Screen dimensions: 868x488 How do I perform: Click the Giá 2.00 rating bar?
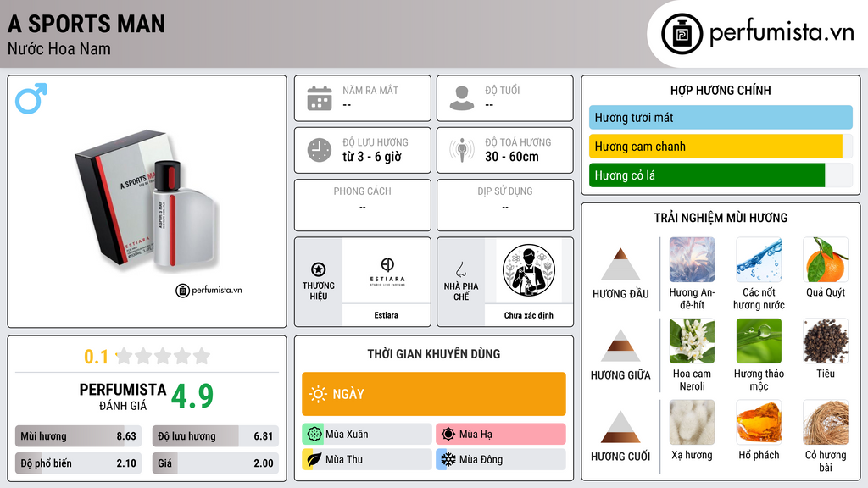(215, 463)
